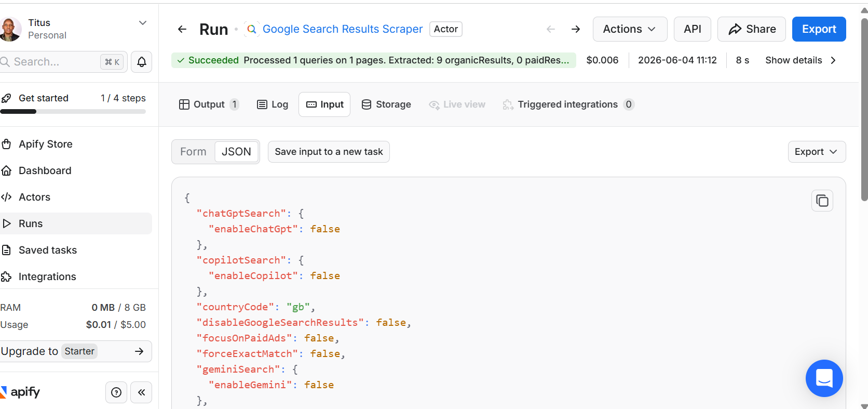Click the $0.006 run cost
This screenshot has width=868, height=409.
[x=602, y=60]
